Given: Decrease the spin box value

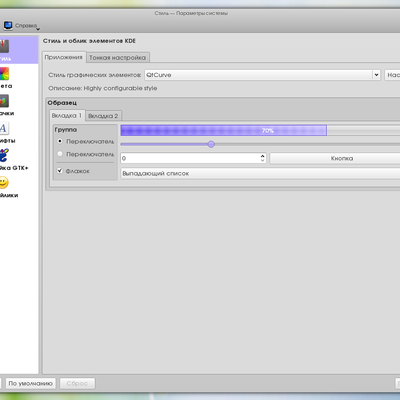Looking at the screenshot, I should tap(263, 160).
